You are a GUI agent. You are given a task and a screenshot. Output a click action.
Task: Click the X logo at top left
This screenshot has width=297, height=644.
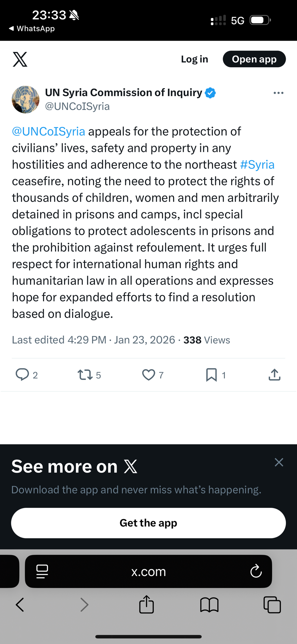click(20, 59)
